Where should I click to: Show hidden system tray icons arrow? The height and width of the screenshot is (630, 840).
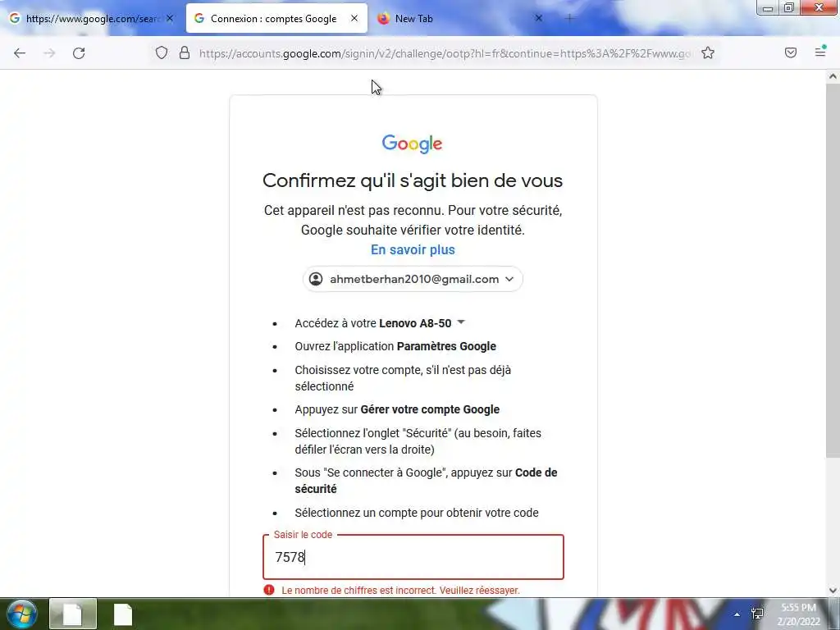click(x=737, y=614)
